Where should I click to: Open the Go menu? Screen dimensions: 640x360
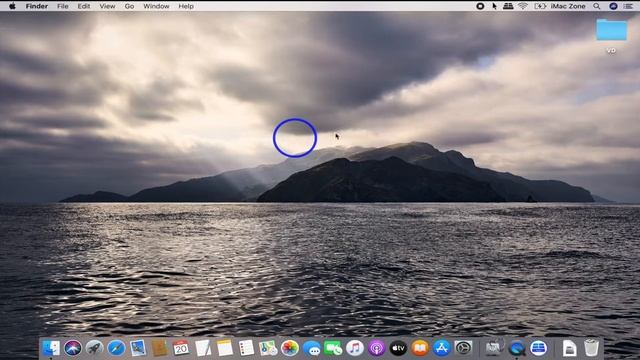point(129,6)
